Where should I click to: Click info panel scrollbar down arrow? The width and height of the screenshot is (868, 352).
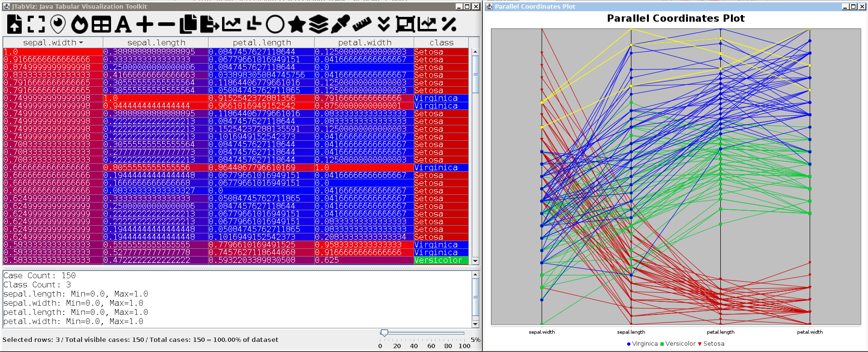click(476, 324)
